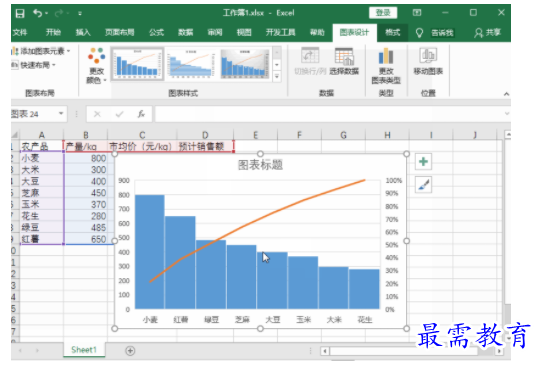Open the 页面布局 tab
This screenshot has width=539, height=367.
(x=119, y=33)
